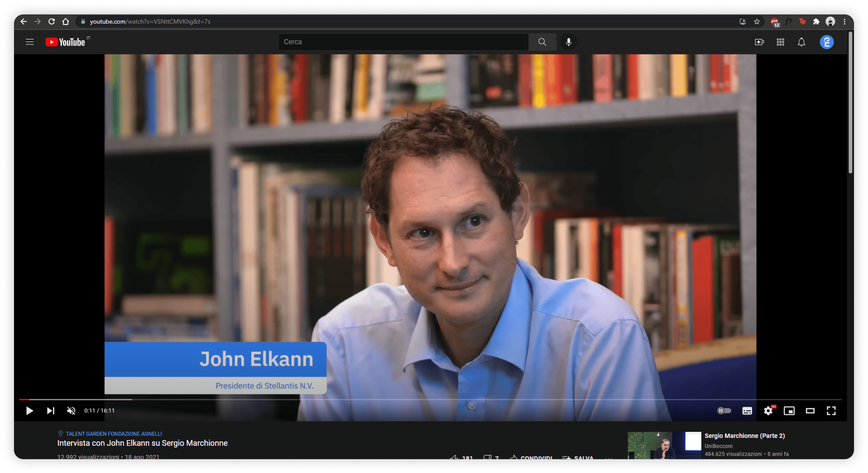Skip to next video
Screen dimensions: 868x473
51,411
